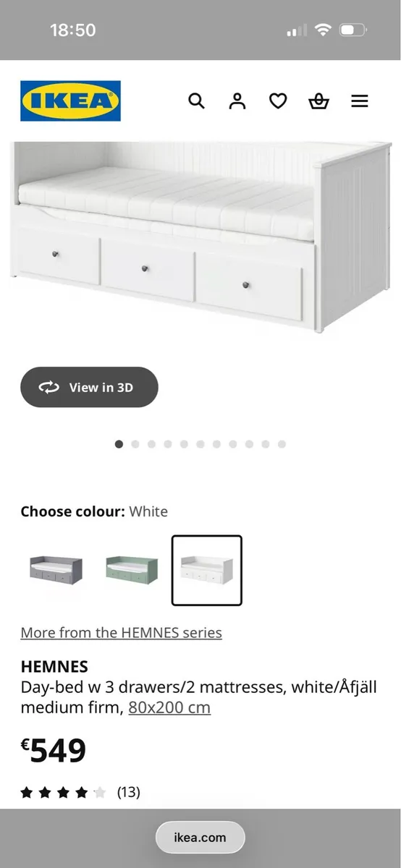Viewport: 401px width, 868px height.
Task: Jump to the last image carousel dot
Action: click(282, 444)
